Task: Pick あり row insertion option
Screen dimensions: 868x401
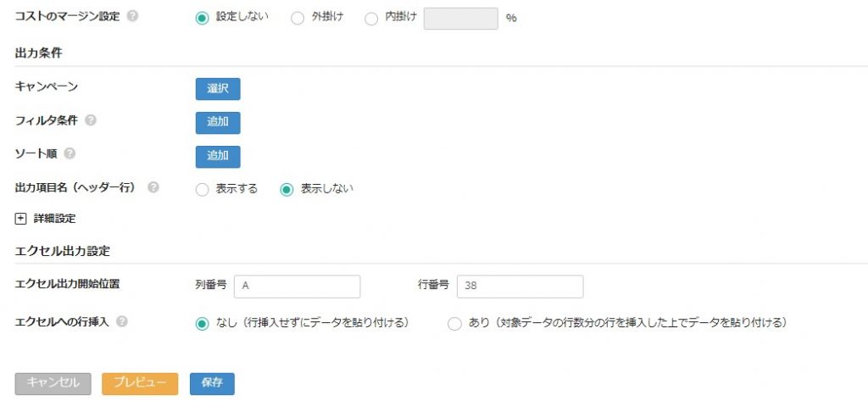Action: coord(454,324)
